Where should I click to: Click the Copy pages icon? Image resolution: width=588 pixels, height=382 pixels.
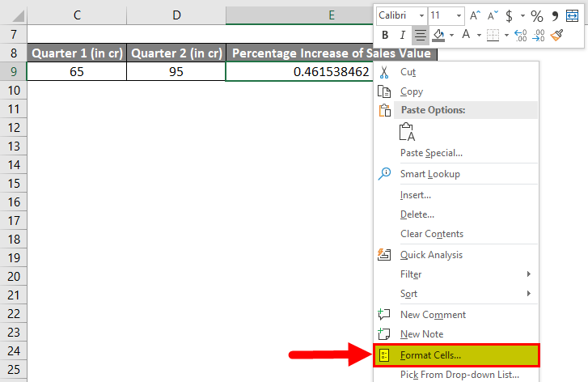(384, 91)
